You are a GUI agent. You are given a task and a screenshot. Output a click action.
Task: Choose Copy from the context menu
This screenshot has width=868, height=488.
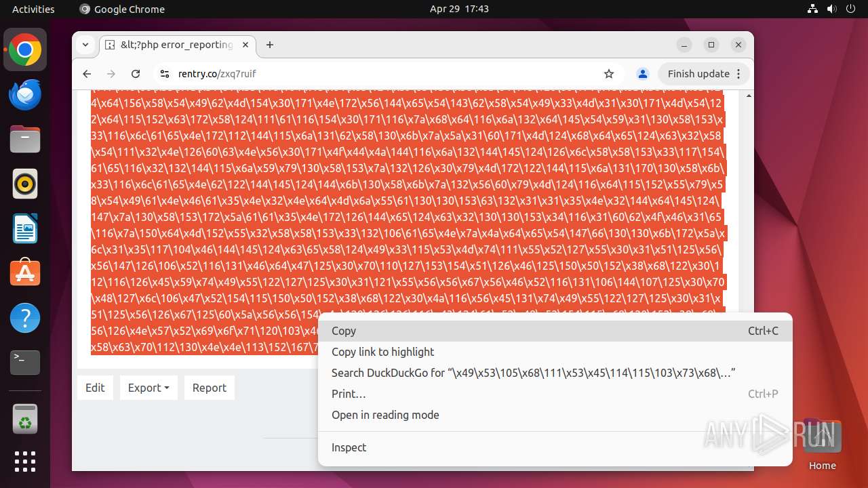(x=555, y=331)
